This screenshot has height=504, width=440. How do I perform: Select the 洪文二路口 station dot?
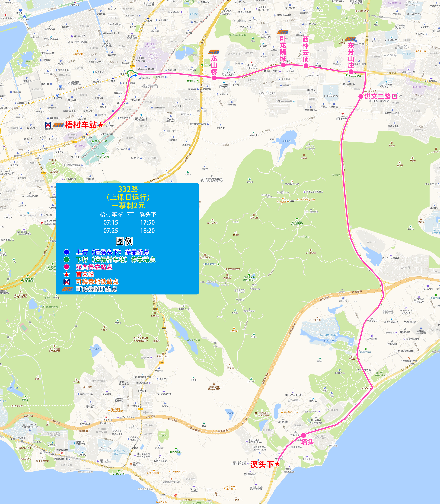[x=361, y=96]
